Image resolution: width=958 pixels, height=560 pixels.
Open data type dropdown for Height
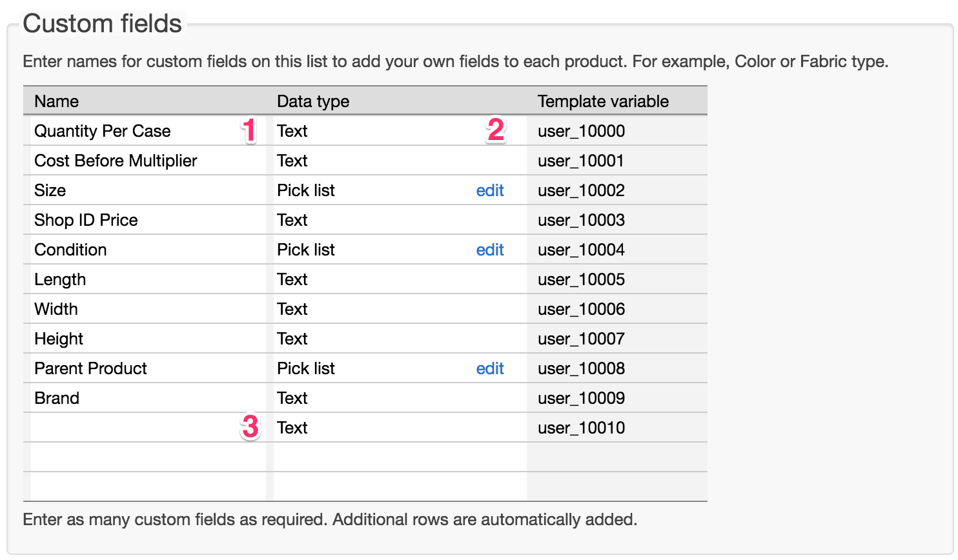[400, 339]
